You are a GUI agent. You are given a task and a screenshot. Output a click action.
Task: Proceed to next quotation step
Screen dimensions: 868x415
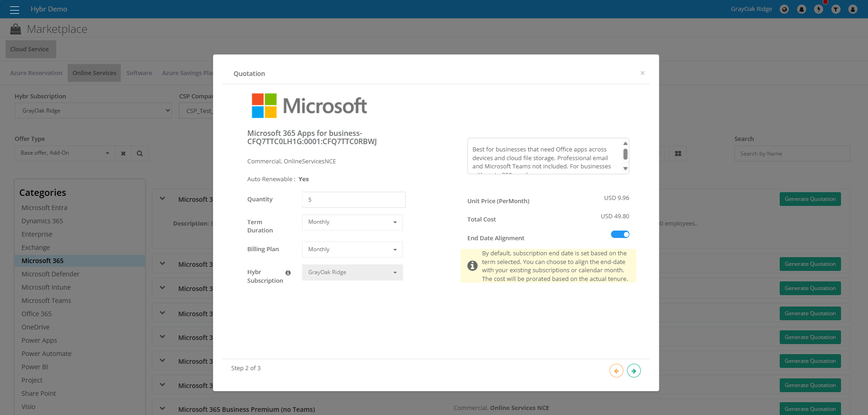[x=634, y=371]
